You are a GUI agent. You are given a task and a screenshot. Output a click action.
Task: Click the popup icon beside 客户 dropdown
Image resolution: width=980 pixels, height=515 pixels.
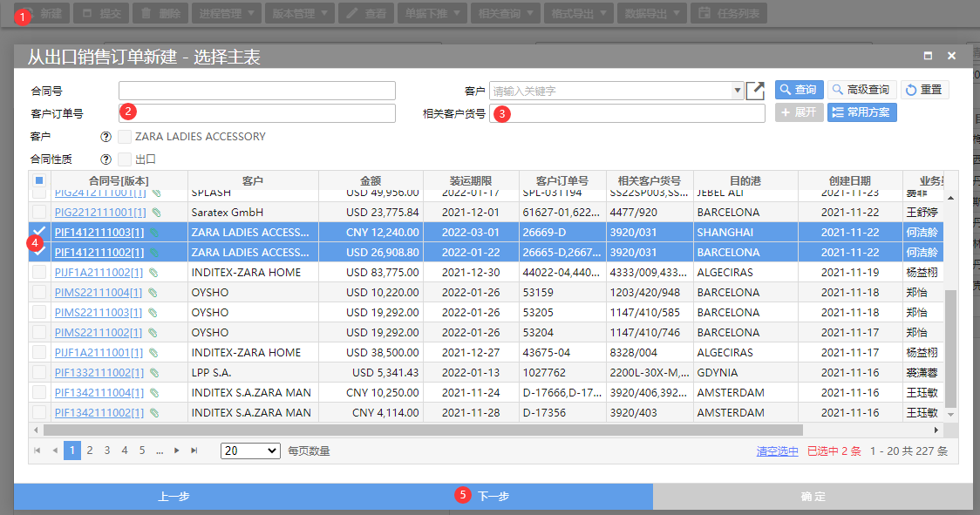click(755, 91)
